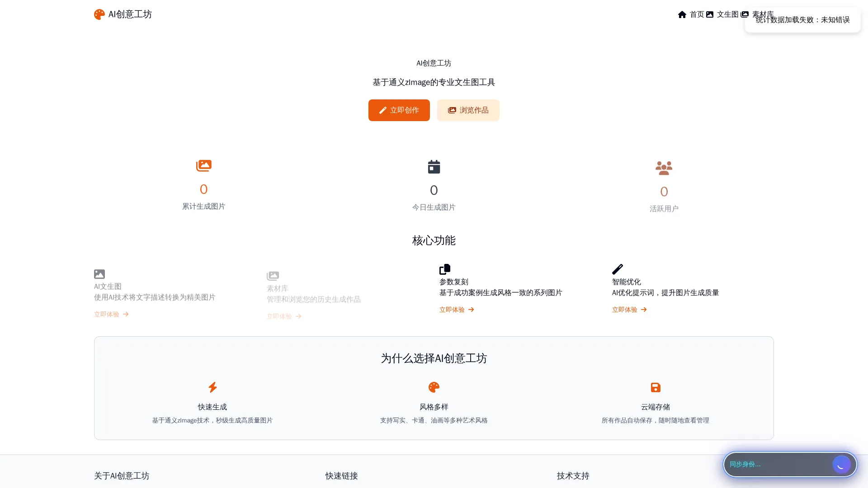The image size is (868, 488).
Task: Click the palette icon above 风格多样
Action: (434, 387)
